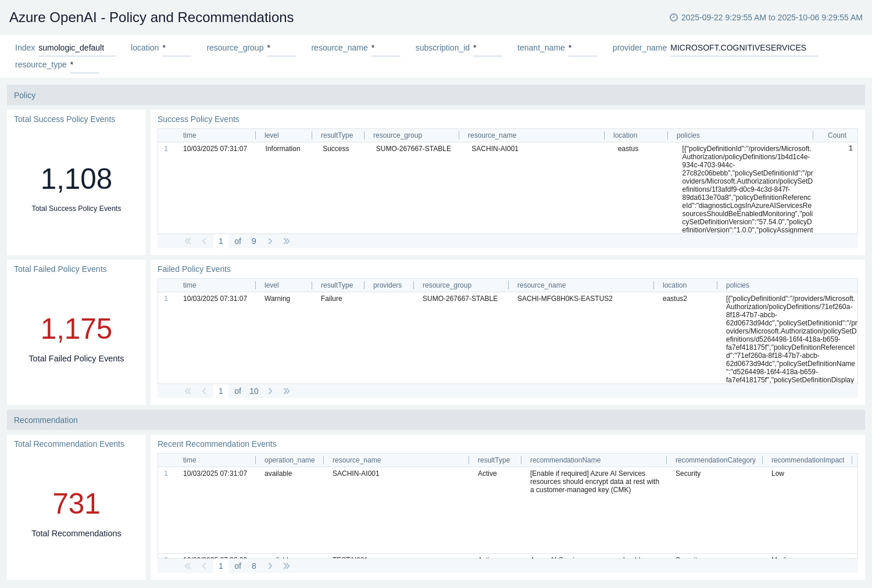Collapse the Policy section header
This screenshot has width=872, height=588.
coord(25,95)
